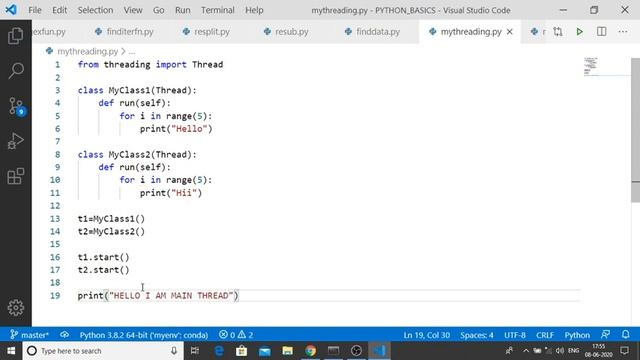Click the Windows taskbar search box
The width and height of the screenshot is (640, 360).
tap(102, 351)
